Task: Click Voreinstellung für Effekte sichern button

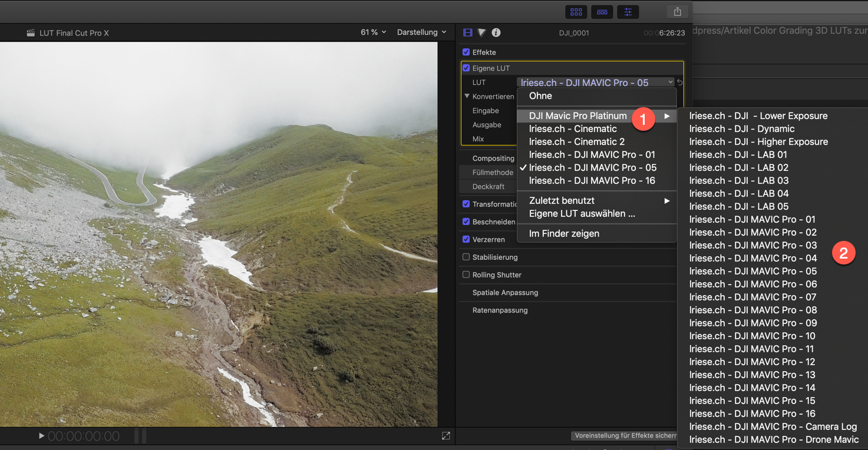Action: tap(624, 436)
